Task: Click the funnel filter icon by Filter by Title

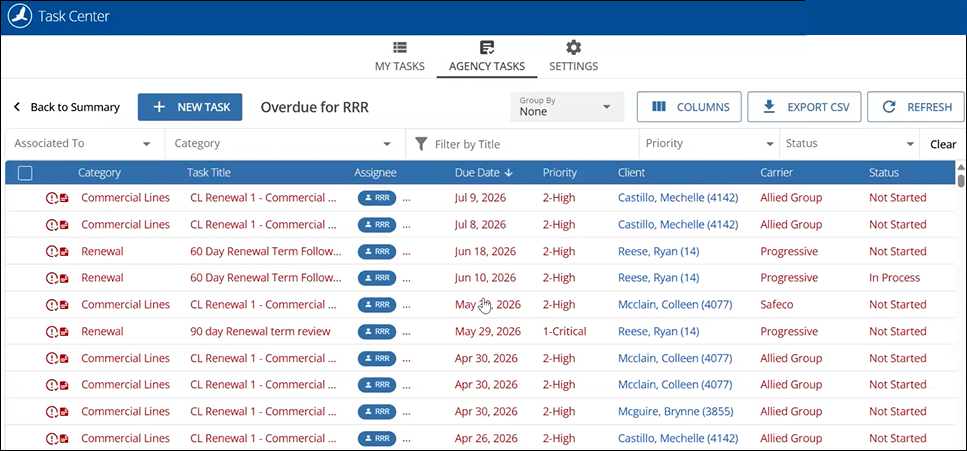Action: coord(421,144)
